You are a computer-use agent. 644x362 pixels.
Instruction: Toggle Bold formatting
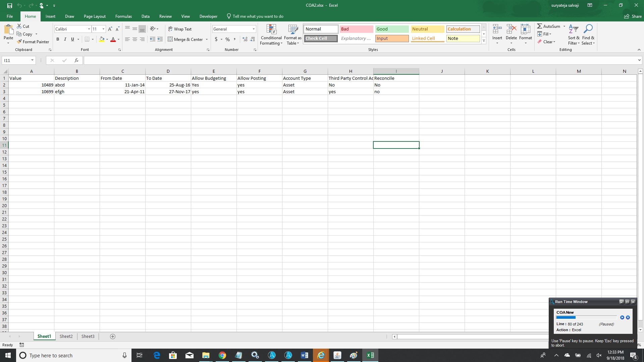[x=58, y=40]
